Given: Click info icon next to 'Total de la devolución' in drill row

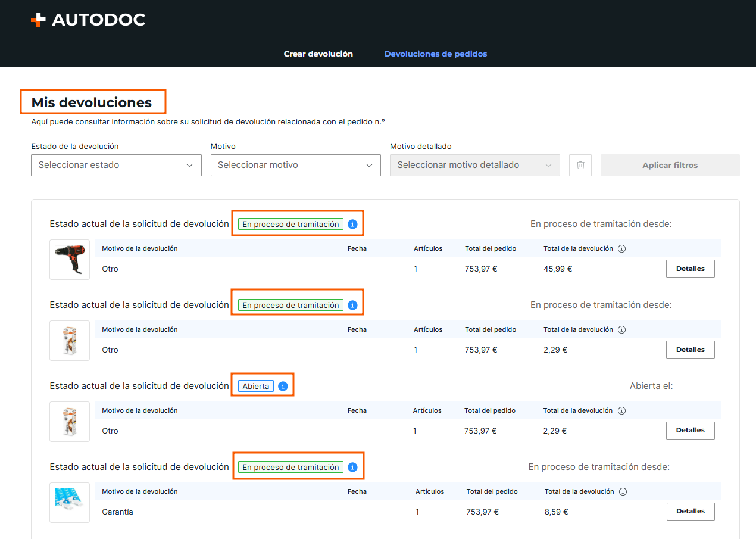Looking at the screenshot, I should pos(621,248).
